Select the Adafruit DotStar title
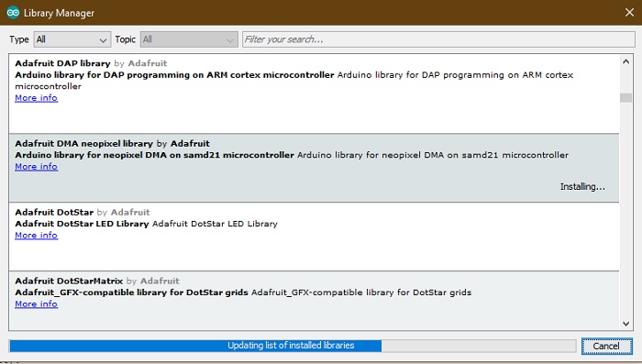This screenshot has width=642, height=364. (x=54, y=213)
